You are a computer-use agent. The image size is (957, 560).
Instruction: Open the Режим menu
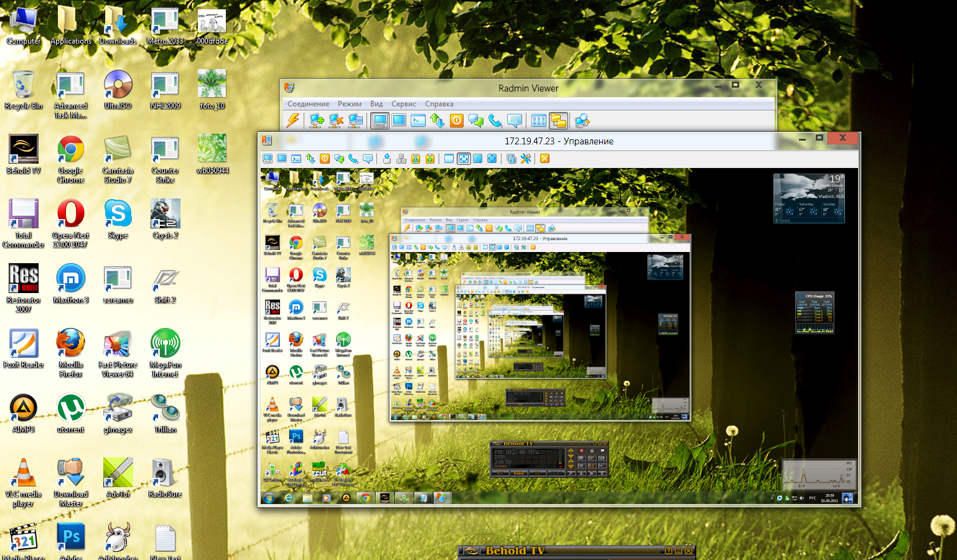pos(350,104)
